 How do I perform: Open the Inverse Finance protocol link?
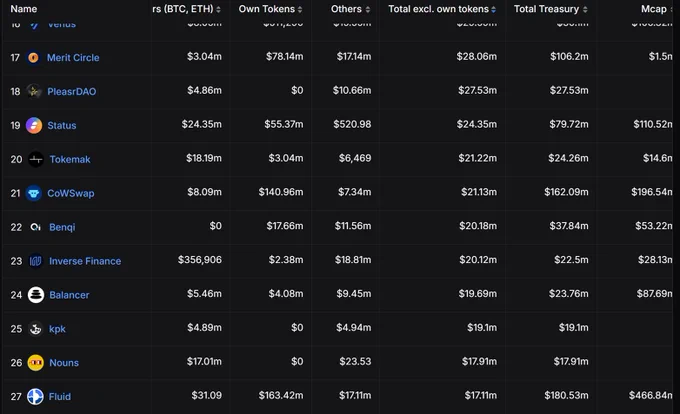[x=85, y=261]
